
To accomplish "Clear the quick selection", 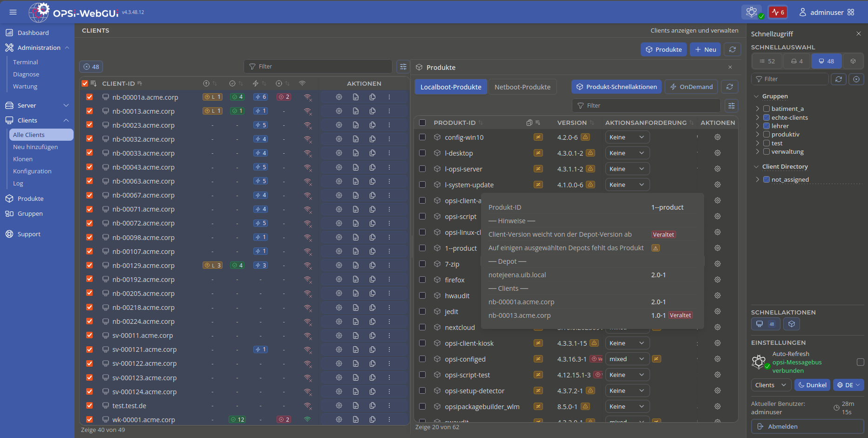I will (856, 79).
